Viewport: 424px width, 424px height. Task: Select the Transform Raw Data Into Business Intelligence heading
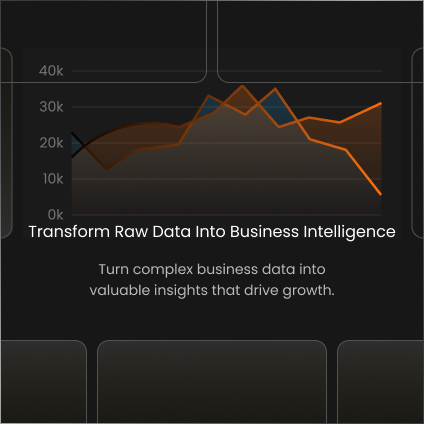212,231
